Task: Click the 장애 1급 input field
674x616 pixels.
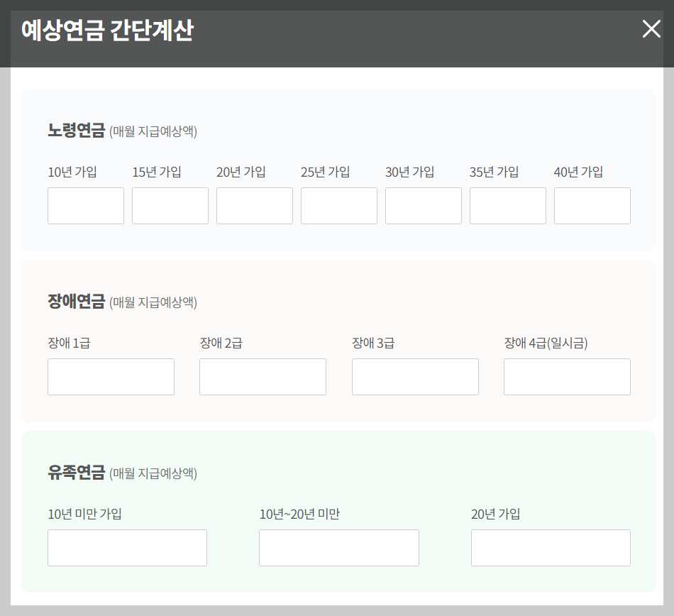Action: coord(111,377)
